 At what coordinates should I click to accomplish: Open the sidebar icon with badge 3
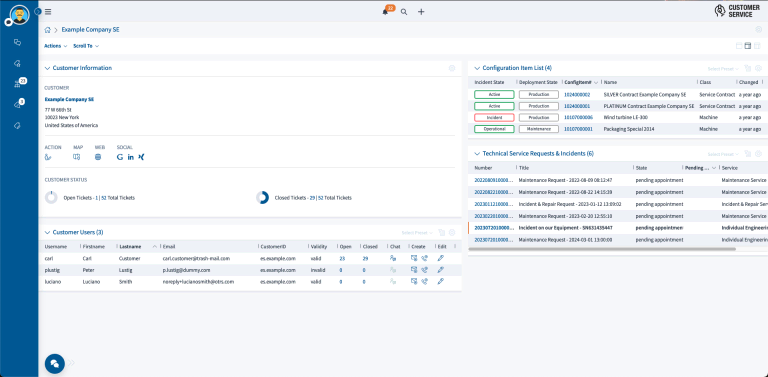click(18, 105)
